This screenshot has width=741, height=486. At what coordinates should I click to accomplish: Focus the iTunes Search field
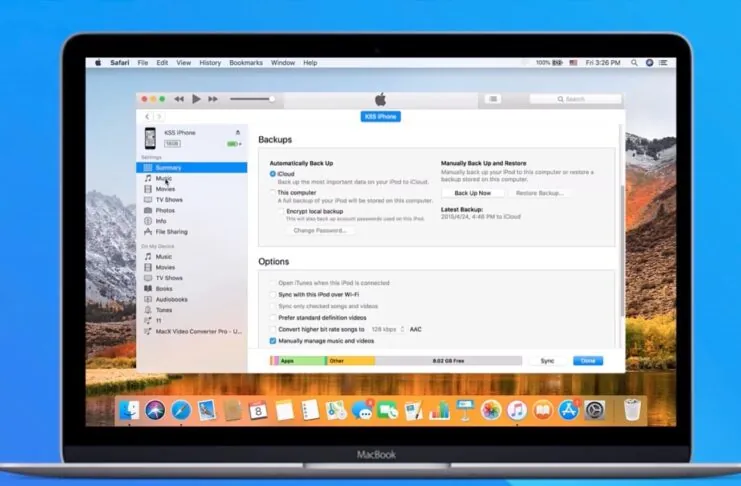click(x=575, y=99)
